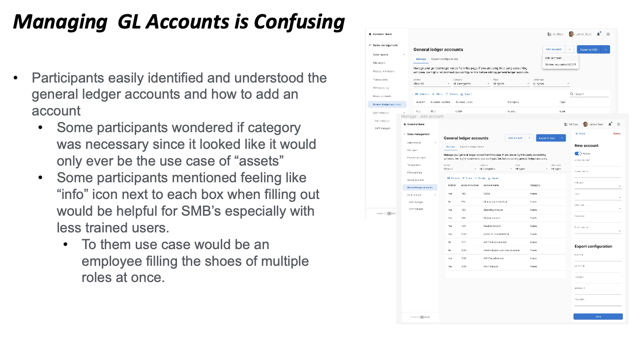Screen dimensions: 644x340
Task: Open the Export to CSV split arrow, back screenshot
Action: coord(606,50)
